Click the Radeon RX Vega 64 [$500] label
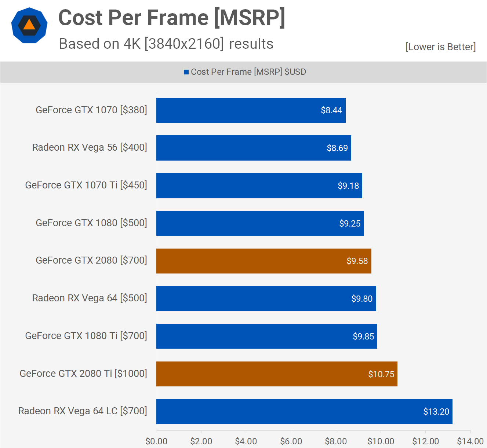The width and height of the screenshot is (487, 448). [90, 298]
